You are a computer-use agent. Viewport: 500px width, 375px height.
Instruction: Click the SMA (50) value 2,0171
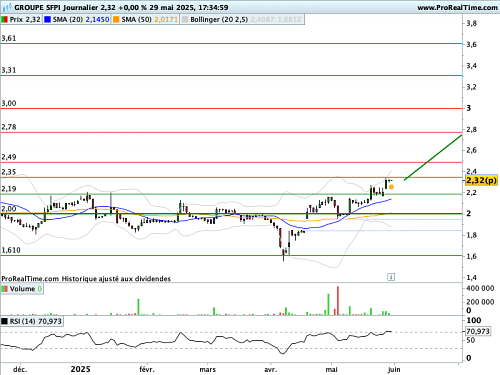point(166,20)
